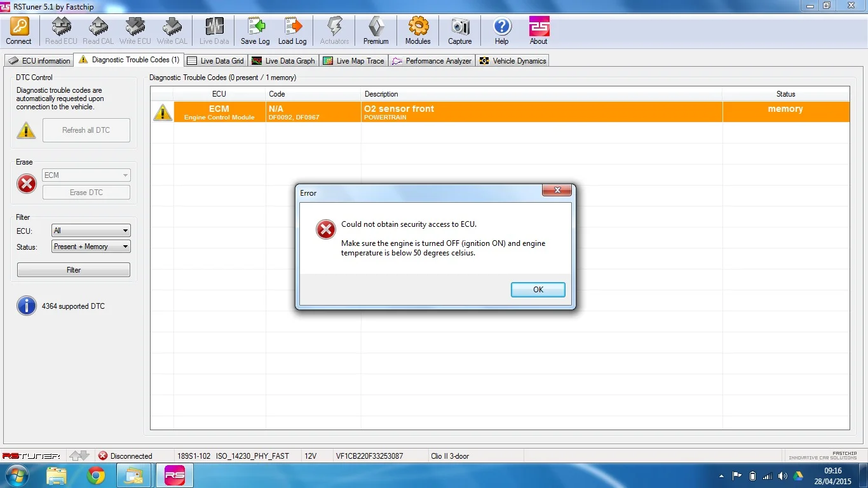Click the Read ECU toolbar icon
This screenshot has width=868, height=488.
(61, 26)
